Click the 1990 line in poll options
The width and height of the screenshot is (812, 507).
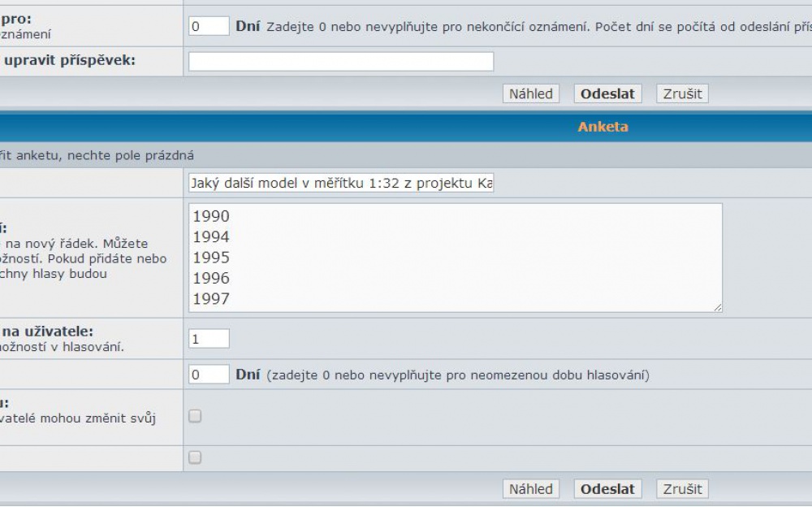(211, 216)
